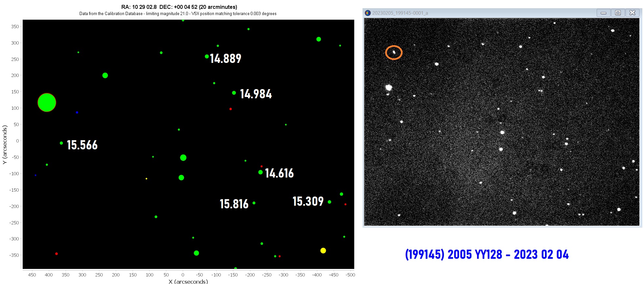Maximize the 20230205_199145-0001_a window
644x284 pixels.
pos(618,13)
